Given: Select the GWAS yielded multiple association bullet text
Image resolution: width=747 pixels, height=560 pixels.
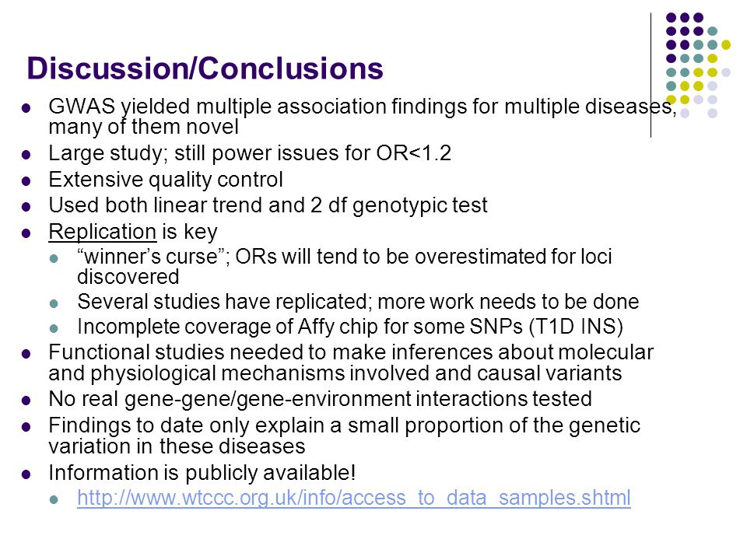Looking at the screenshot, I should click(x=362, y=116).
